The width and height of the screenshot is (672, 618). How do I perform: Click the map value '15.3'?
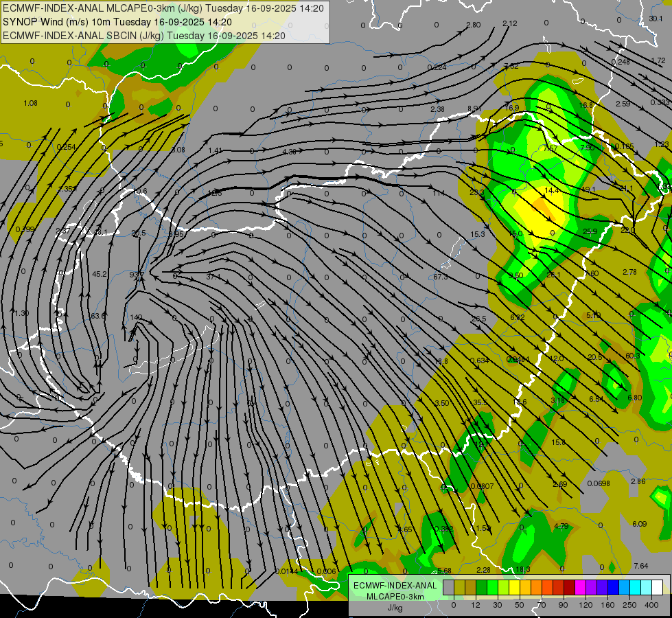pos(478,235)
